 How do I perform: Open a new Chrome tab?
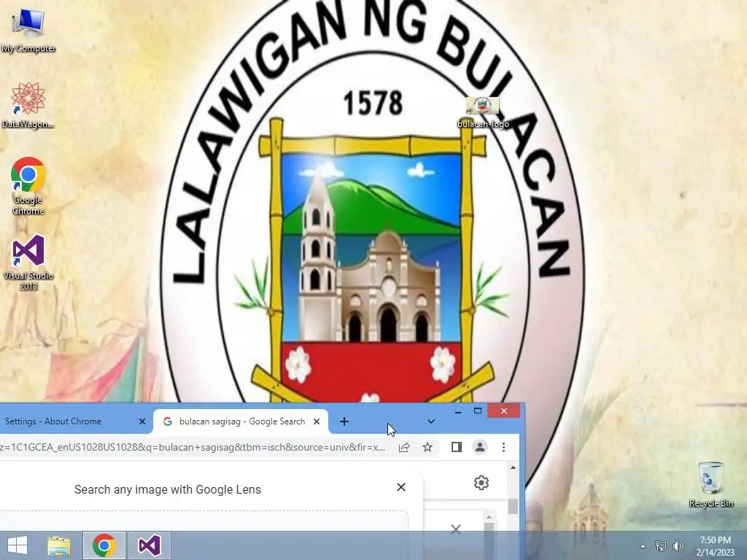344,421
